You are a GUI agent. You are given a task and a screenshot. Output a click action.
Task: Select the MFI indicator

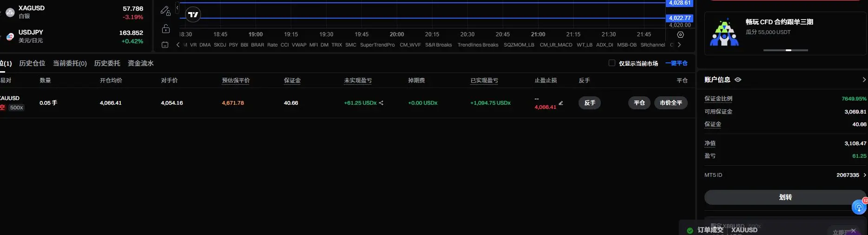point(314,45)
